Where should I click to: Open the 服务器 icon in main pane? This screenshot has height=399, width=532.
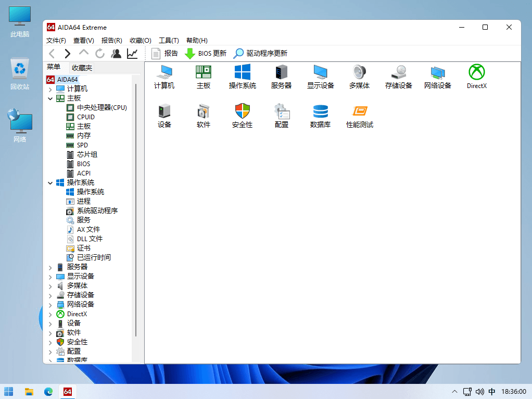(x=281, y=77)
